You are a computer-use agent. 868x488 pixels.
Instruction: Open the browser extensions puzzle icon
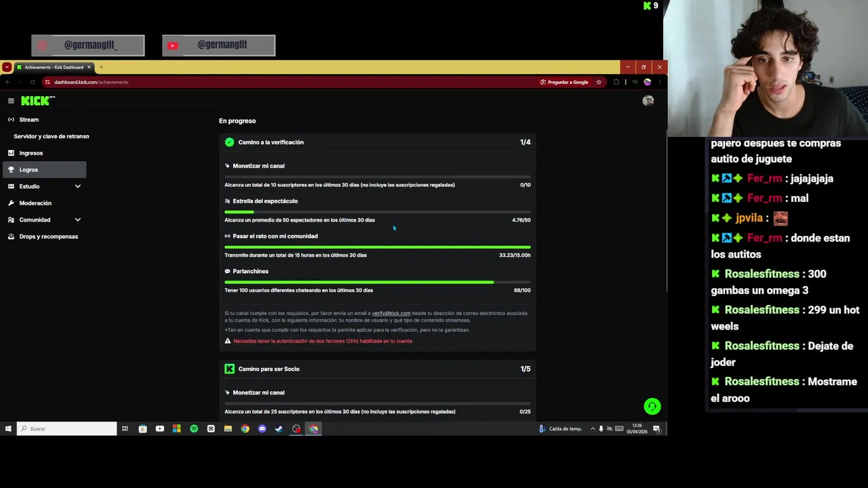(616, 82)
